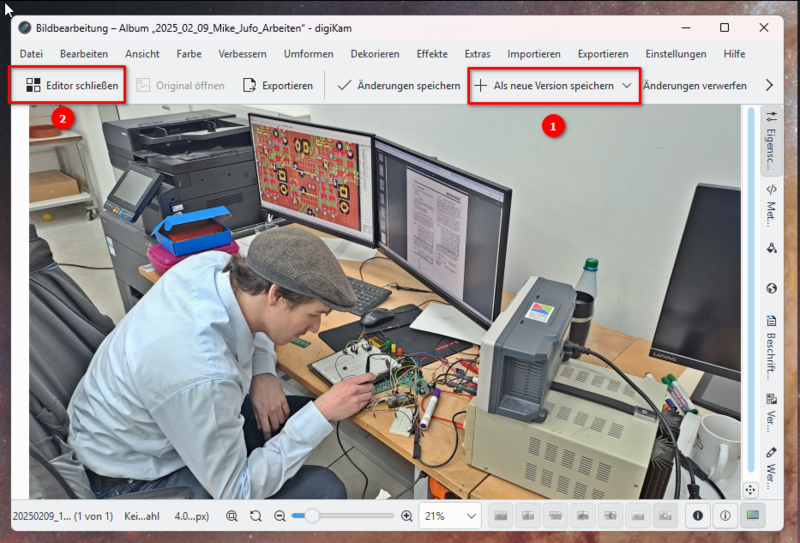
Task: Open the Importieren menu
Action: coord(534,54)
